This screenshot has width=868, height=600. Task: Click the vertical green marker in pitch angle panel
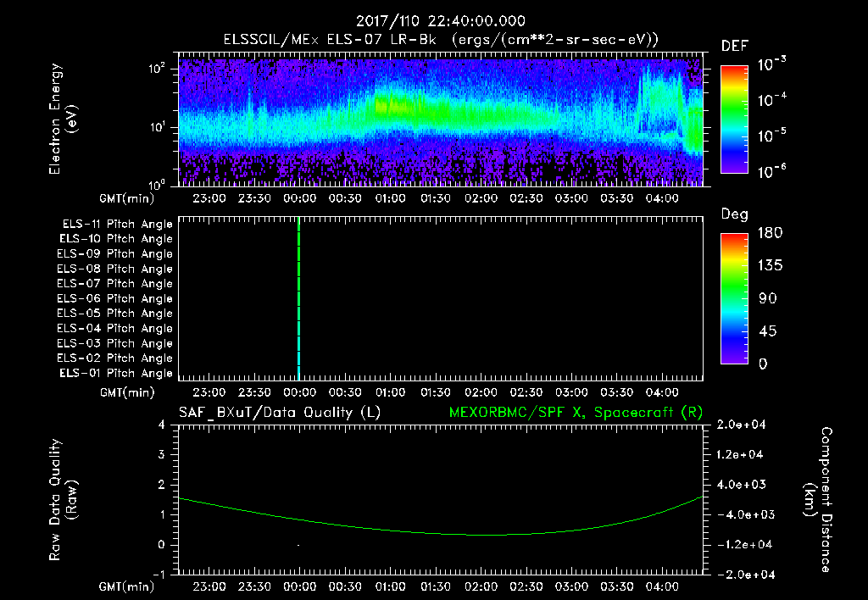click(299, 299)
